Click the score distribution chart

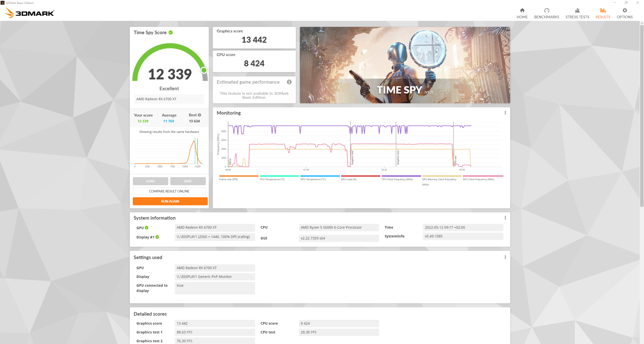(x=169, y=152)
